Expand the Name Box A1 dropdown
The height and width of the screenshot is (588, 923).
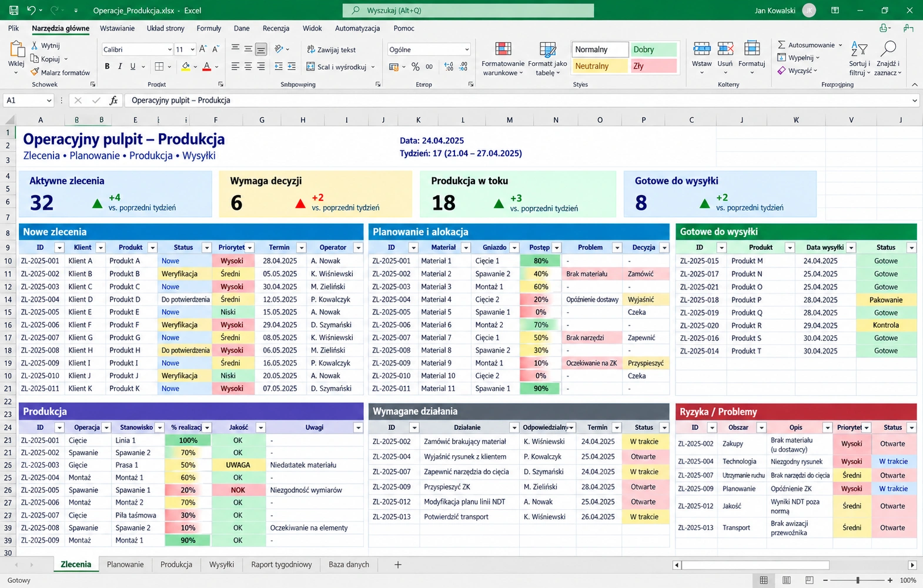[49, 100]
